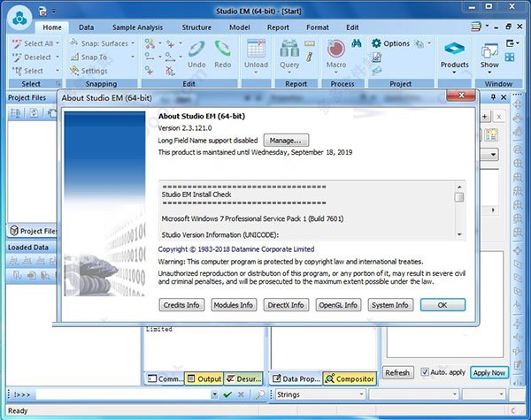Select the Output bottom tab
Screen dimensions: 531x420
(204, 378)
